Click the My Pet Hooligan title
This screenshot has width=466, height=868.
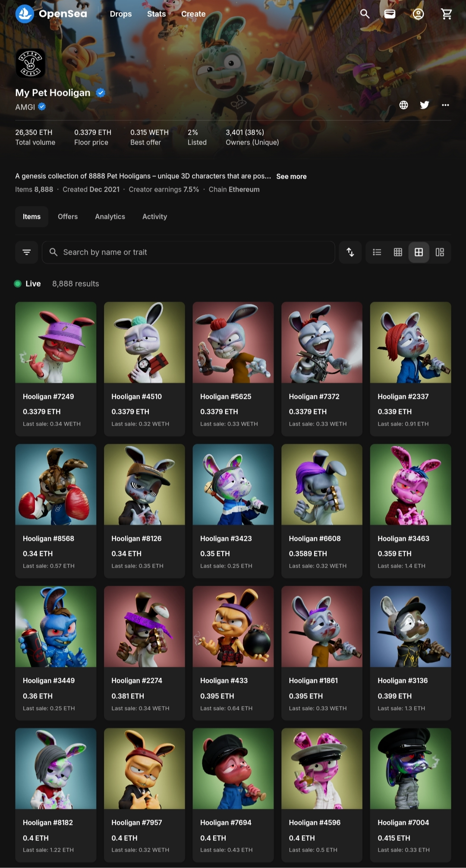(x=53, y=93)
